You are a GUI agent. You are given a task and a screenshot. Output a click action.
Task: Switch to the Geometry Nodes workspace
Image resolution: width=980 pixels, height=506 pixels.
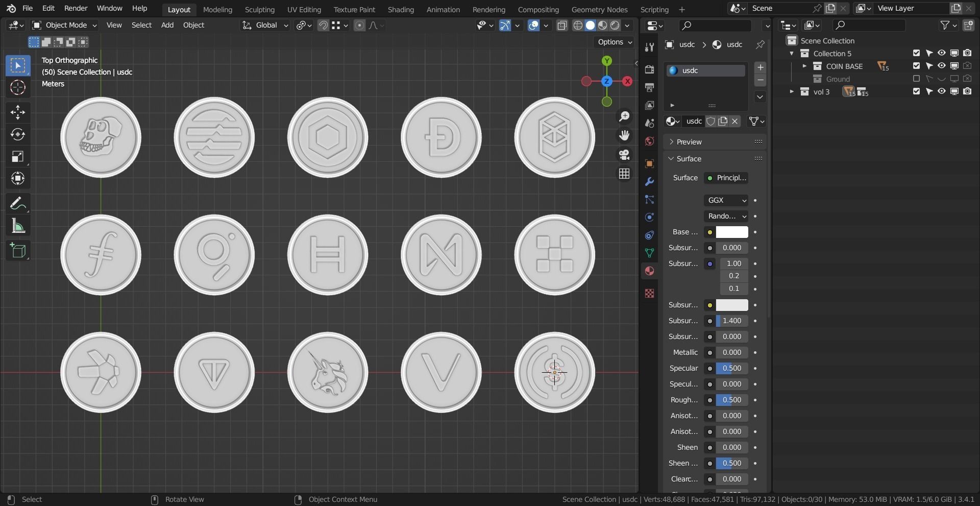point(599,9)
